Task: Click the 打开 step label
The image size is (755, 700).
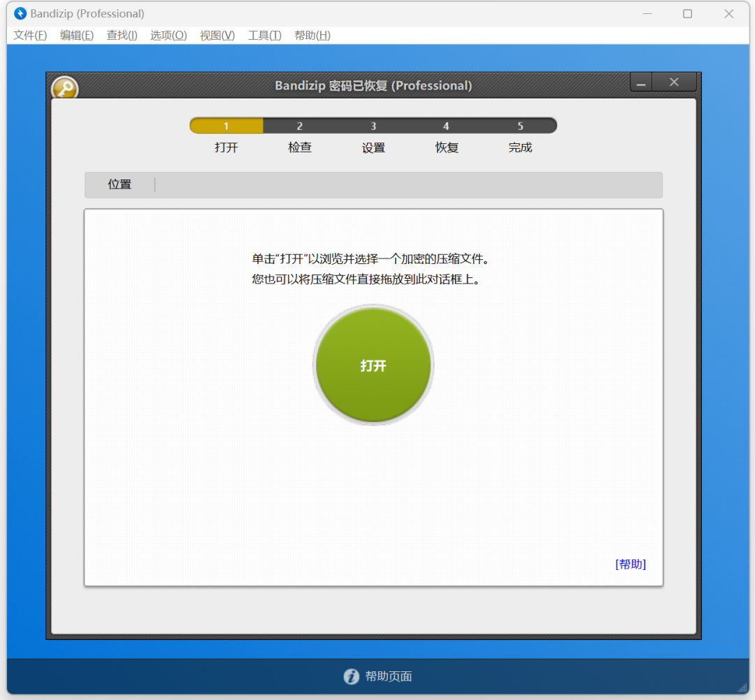Action: (x=226, y=147)
